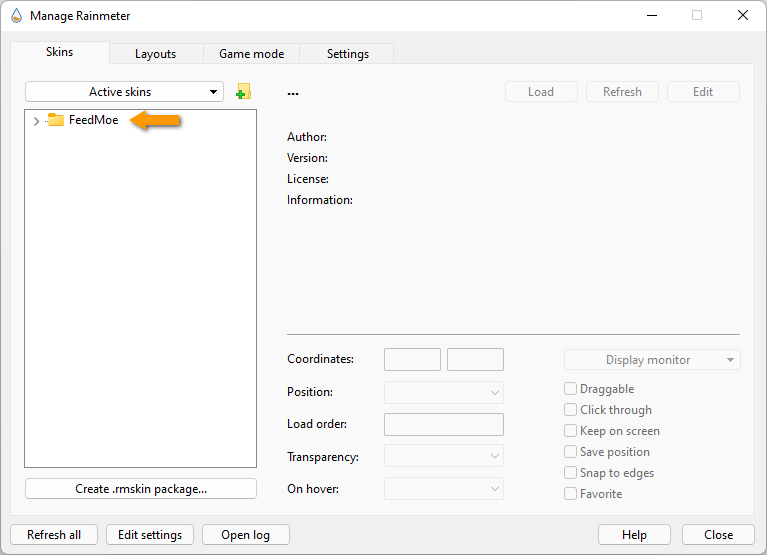Click the Edit button
Screen dimensions: 767x555
(703, 92)
